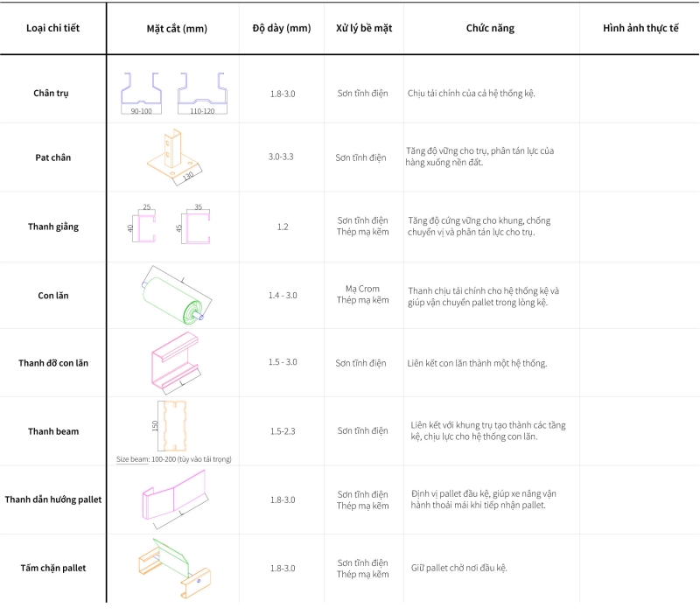Click the Thanh dẫn hướng pallet diagram
Screen dimensions: 700x615
click(x=174, y=499)
